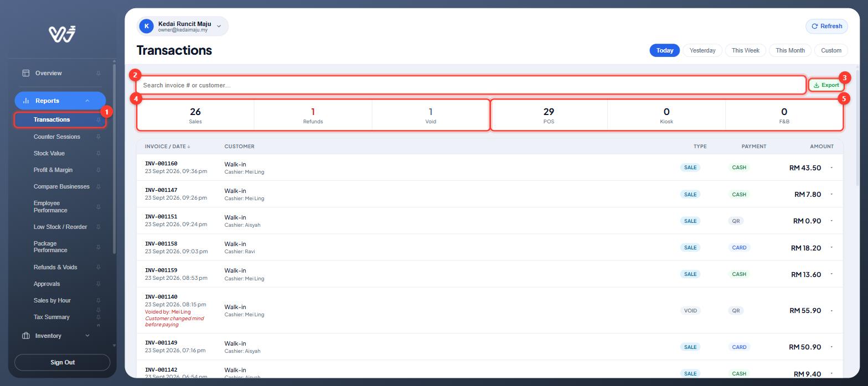Click the Amount column header
The height and width of the screenshot is (386, 868).
(x=821, y=147)
